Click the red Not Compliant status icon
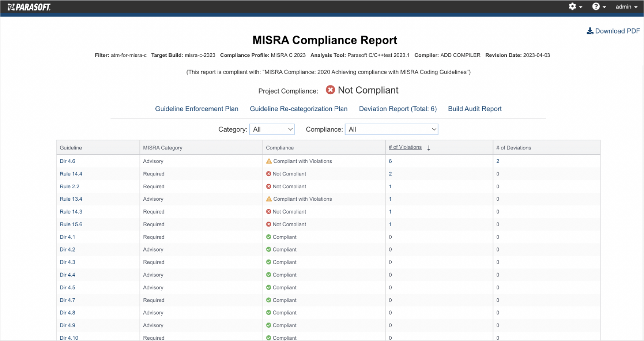 pos(330,90)
